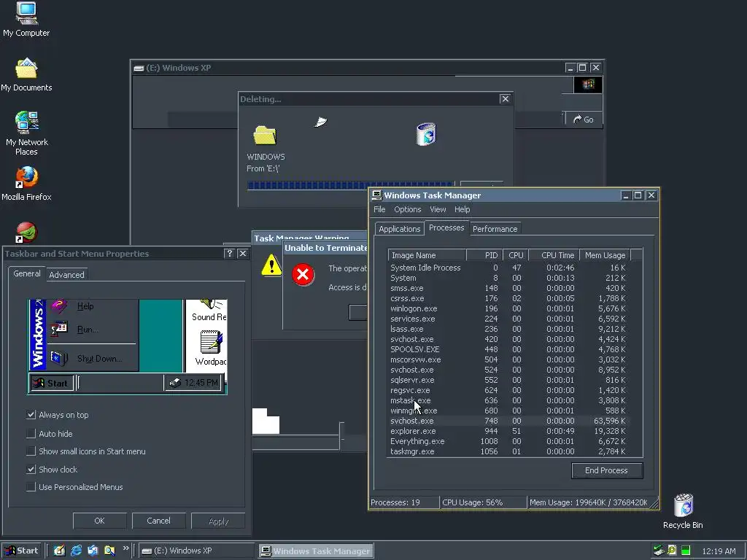This screenshot has height=560, width=747.
Task: Click the End Process button
Action: [607, 470]
